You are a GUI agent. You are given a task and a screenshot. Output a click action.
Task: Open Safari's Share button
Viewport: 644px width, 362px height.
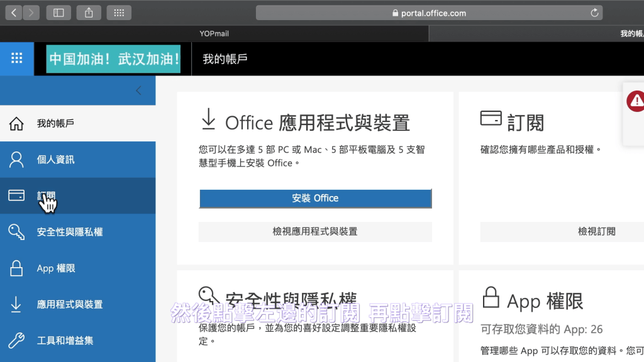(89, 13)
